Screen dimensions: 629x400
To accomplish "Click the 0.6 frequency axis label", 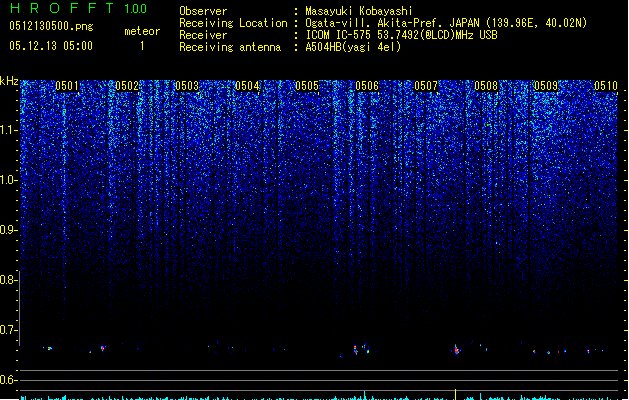I will [8, 380].
